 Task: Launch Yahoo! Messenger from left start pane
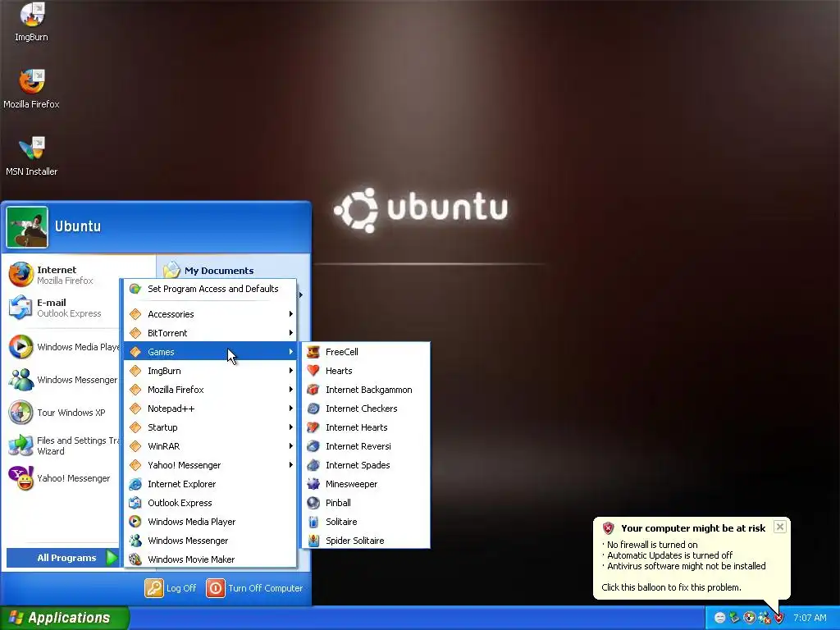tap(63, 478)
